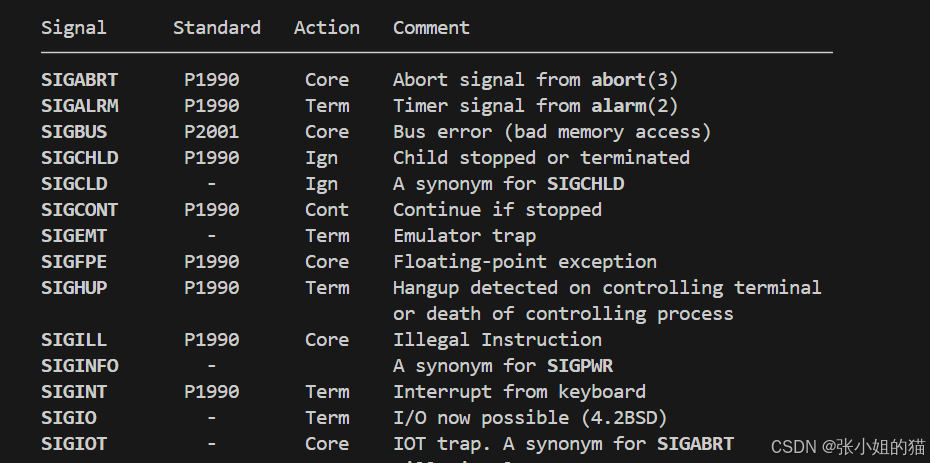This screenshot has height=463, width=930.
Task: Click the SIGCONT signal name
Action: point(79,210)
